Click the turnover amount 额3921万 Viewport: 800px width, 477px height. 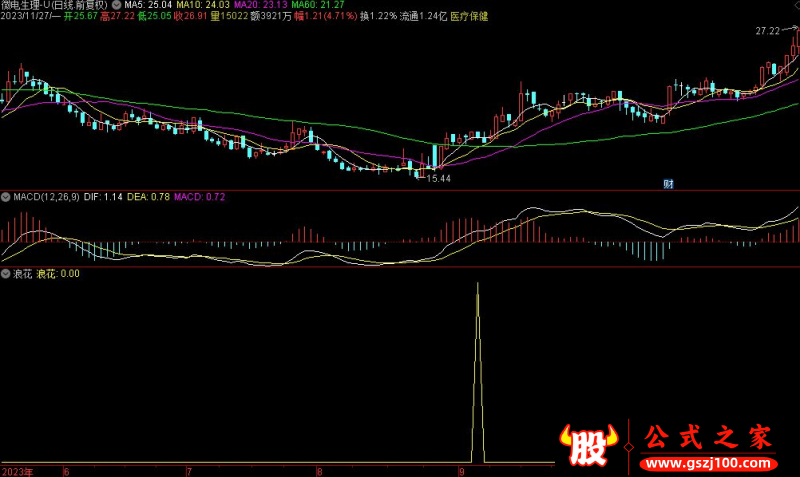[x=271, y=16]
